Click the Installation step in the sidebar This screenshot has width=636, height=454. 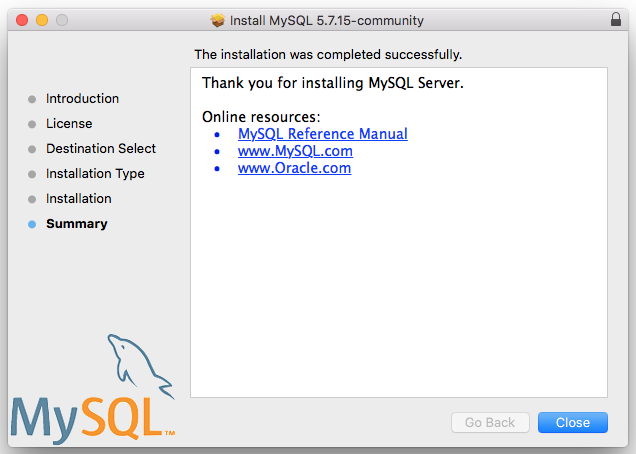(x=79, y=199)
